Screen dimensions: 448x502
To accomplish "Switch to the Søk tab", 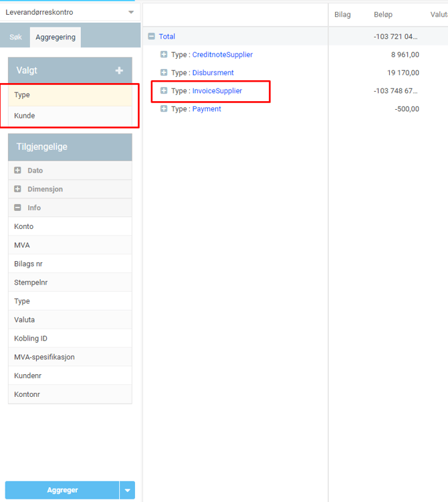I will 15,38.
